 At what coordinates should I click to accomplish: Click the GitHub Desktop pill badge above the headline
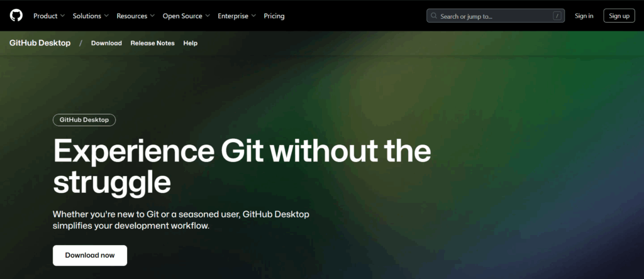(84, 120)
